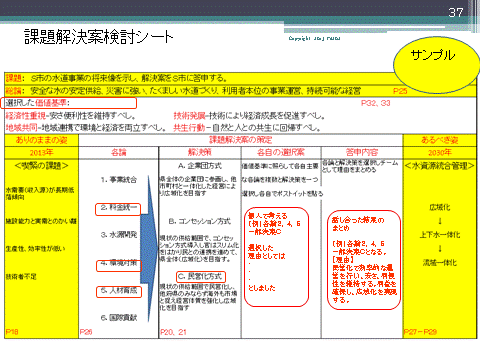Click the 課題解決案の策定 header cell
The width and height of the screenshot is (480, 360).
pos(241,140)
